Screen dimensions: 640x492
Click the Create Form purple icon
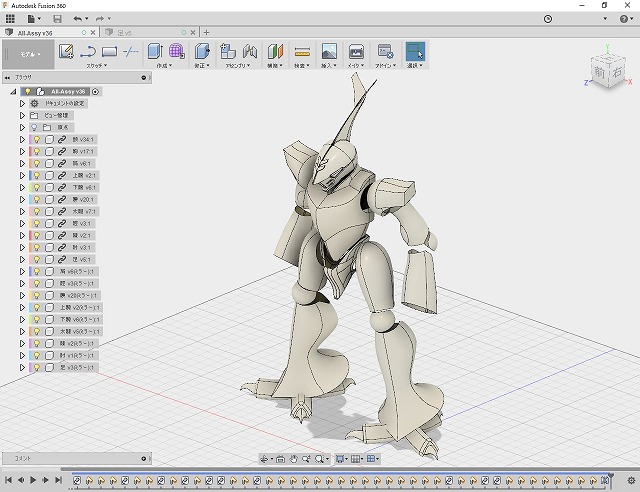pos(176,51)
